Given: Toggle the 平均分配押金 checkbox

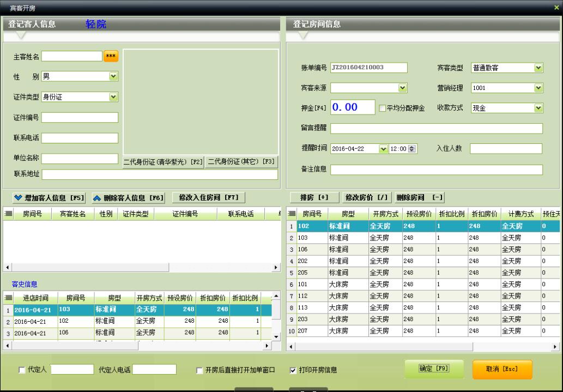Looking at the screenshot, I should point(383,108).
